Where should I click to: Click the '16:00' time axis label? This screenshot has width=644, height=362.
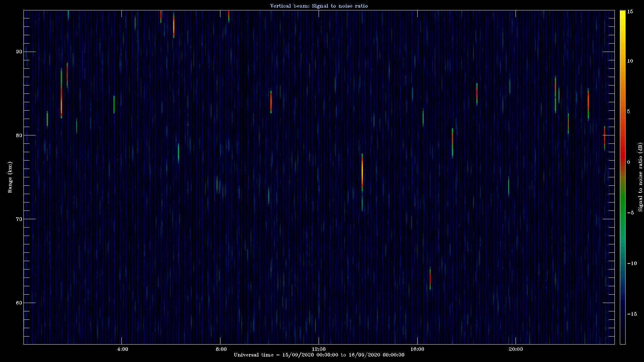coord(417,349)
